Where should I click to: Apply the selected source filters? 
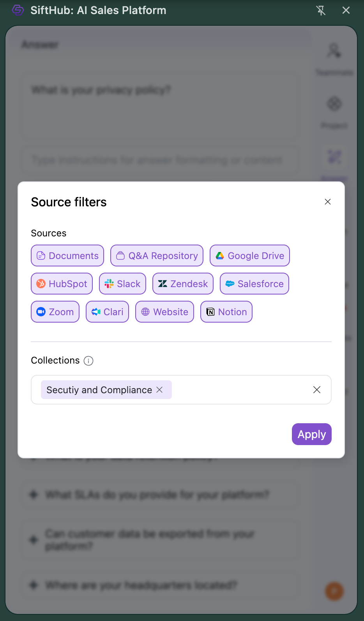click(x=311, y=434)
